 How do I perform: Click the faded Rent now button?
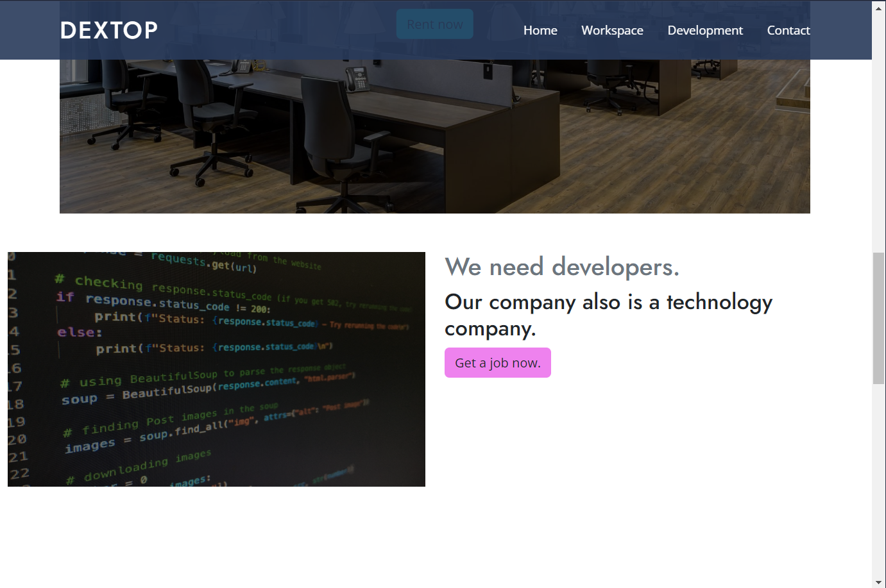coord(435,24)
